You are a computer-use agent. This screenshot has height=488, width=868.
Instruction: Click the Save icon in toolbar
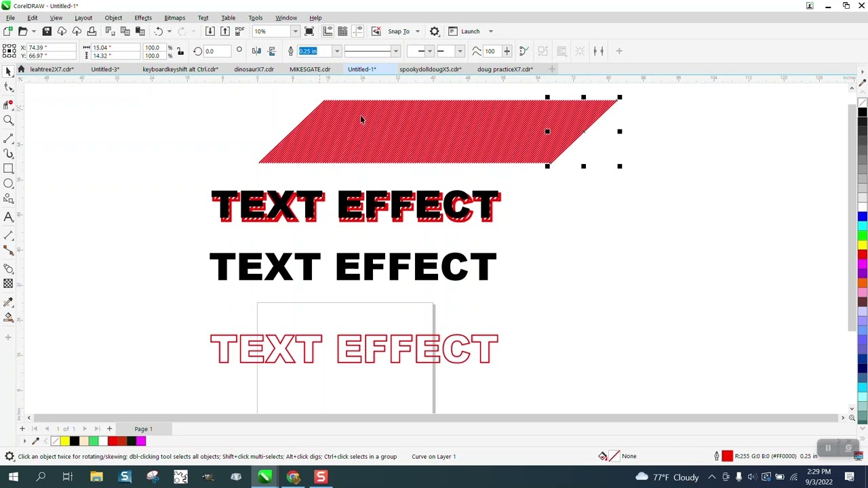(x=47, y=31)
